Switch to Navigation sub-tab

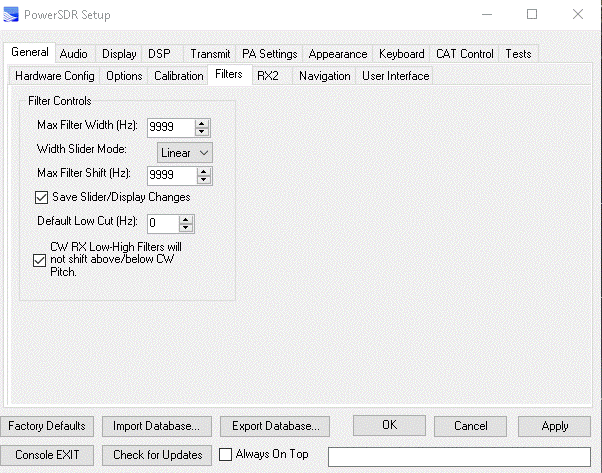(x=325, y=76)
